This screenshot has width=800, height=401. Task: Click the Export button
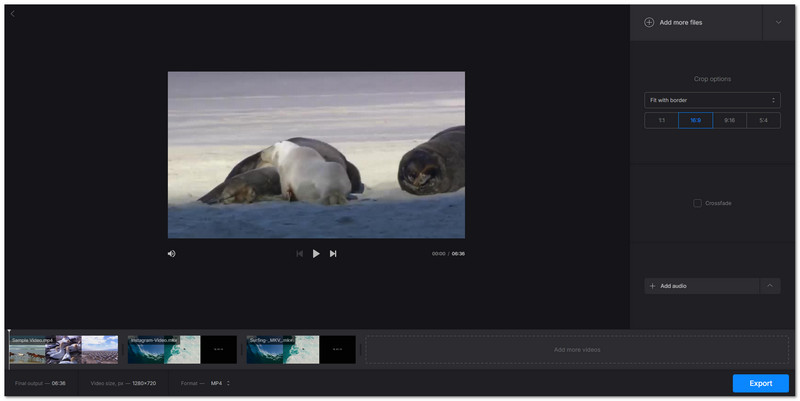pyautogui.click(x=760, y=383)
